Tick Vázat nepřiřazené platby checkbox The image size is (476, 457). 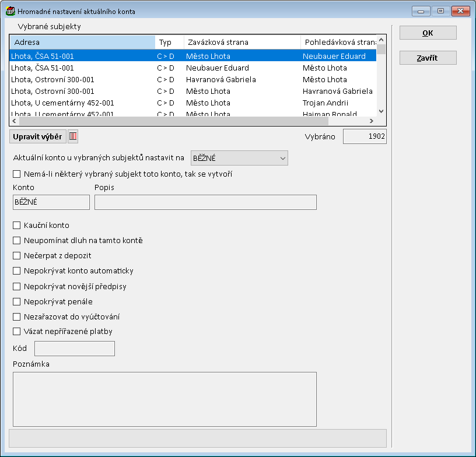[16, 332]
